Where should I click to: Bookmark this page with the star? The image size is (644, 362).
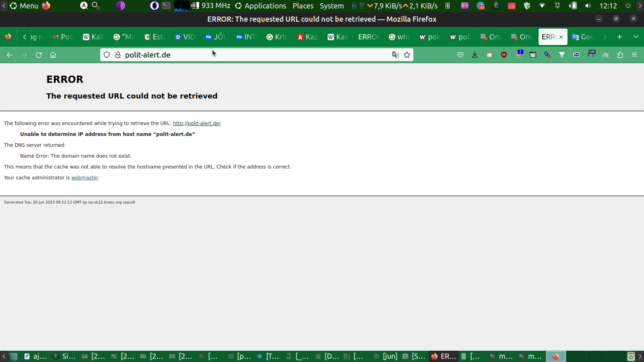(x=407, y=55)
